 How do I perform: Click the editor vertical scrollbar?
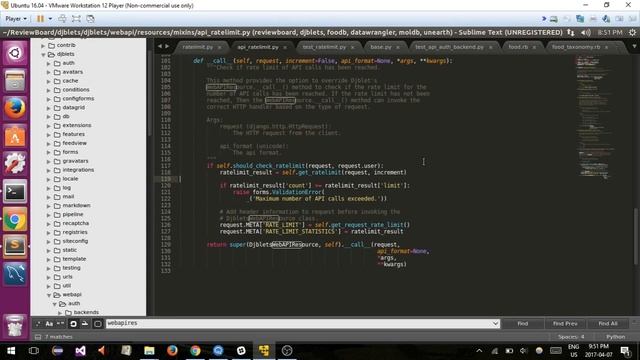[636, 236]
